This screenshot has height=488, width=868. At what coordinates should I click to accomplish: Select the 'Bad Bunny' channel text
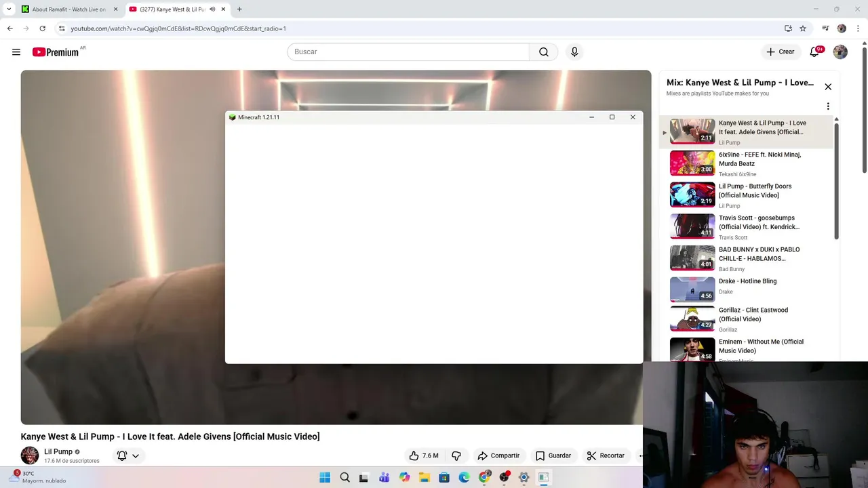732,269
